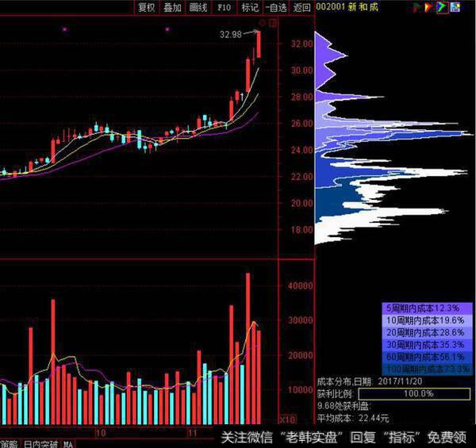Remove stock via -自选 button
The image size is (476, 448).
[x=275, y=7]
